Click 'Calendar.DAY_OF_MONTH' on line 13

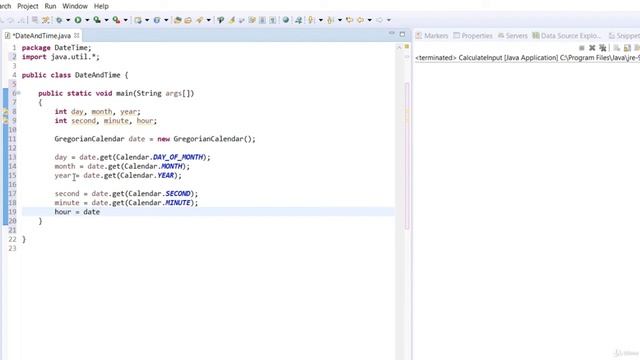160,157
